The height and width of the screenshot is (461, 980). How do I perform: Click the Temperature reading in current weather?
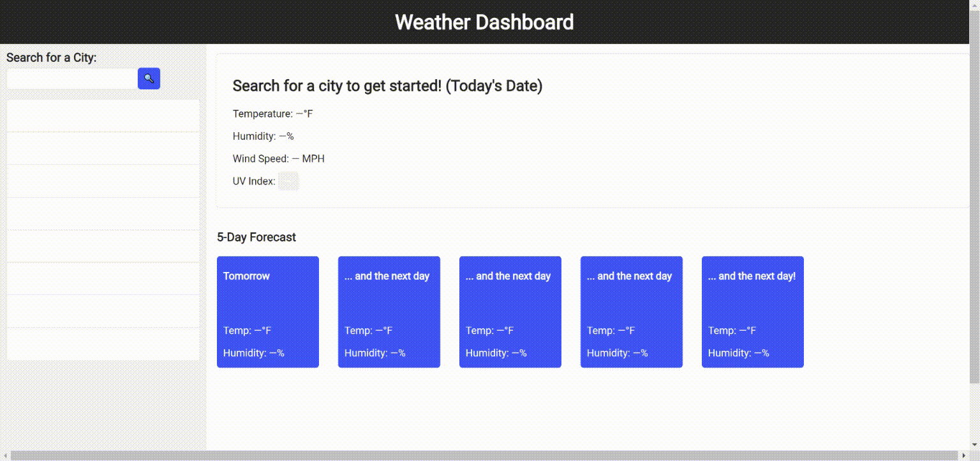point(272,114)
